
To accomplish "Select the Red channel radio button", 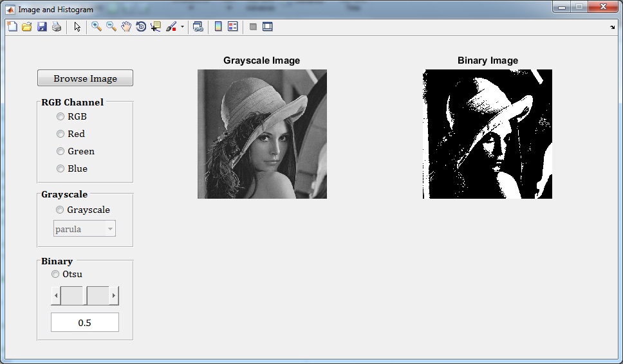I will (60, 134).
